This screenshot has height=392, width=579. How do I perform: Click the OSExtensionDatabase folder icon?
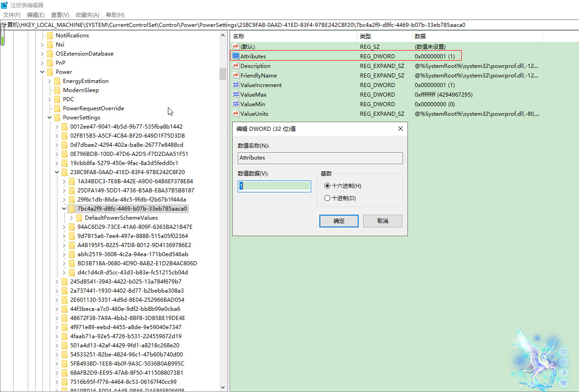[50, 53]
